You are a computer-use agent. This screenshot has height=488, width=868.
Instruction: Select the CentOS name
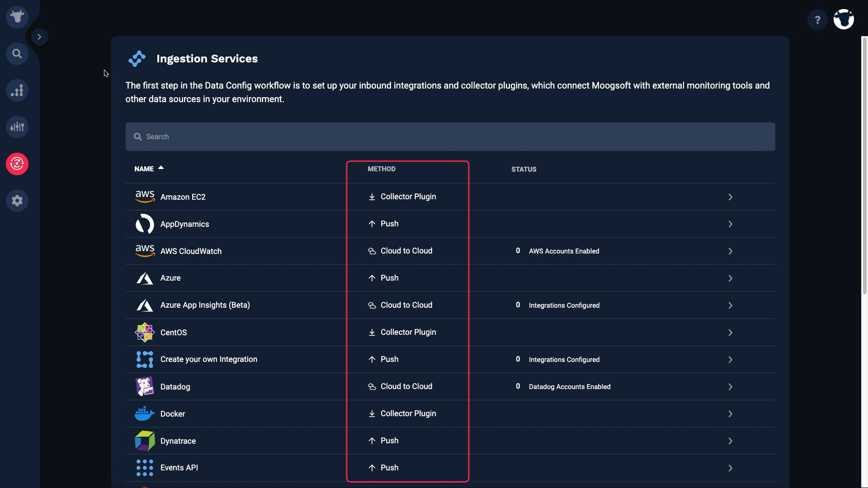coord(174,333)
